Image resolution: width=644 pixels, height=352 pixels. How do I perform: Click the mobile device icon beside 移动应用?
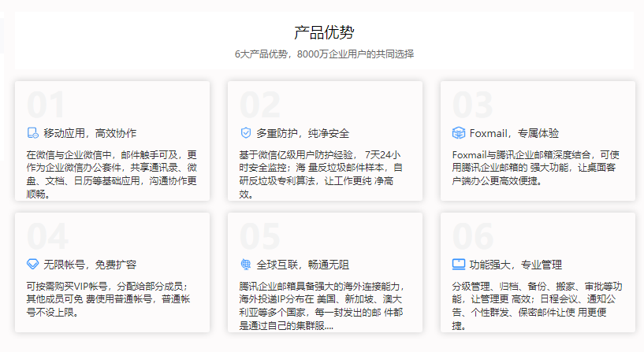point(33,133)
